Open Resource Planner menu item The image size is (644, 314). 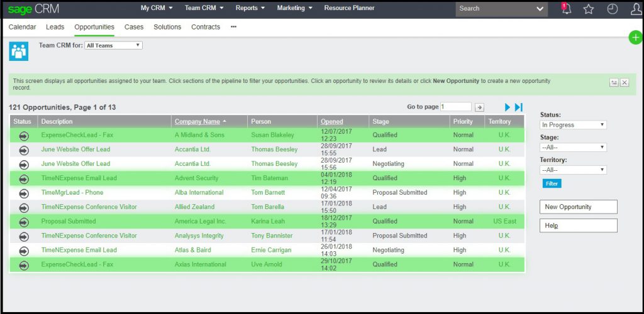click(x=349, y=8)
